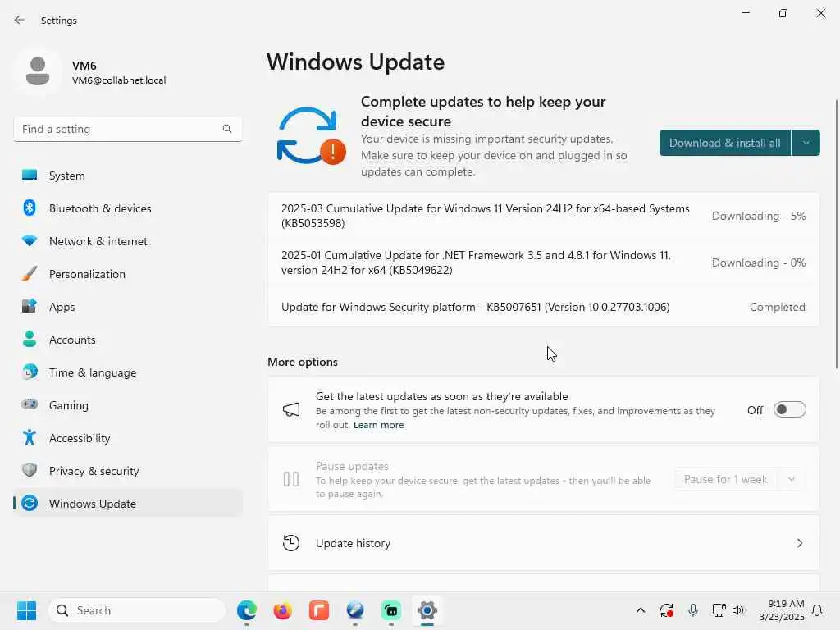Click the Apps label in sidebar
Screen dimensions: 840x630
click(62, 307)
